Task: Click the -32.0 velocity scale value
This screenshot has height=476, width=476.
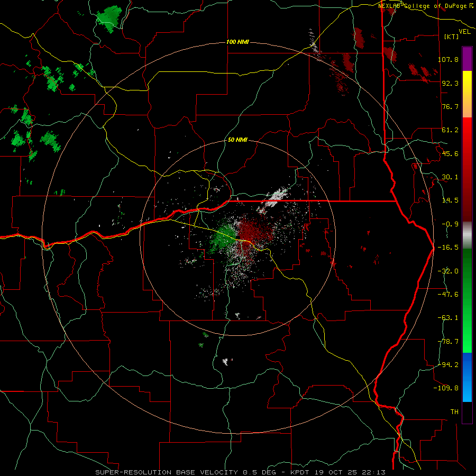Action: click(x=448, y=271)
